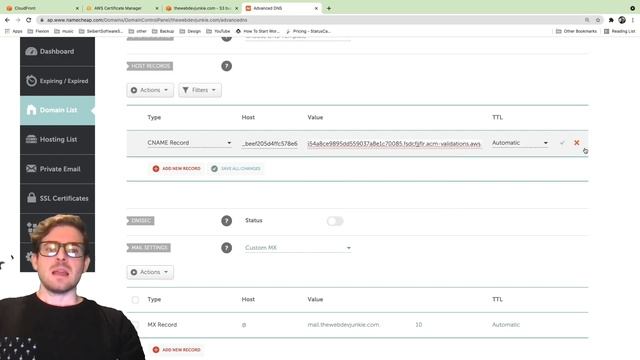Open Private Email in sidebar

57,169
